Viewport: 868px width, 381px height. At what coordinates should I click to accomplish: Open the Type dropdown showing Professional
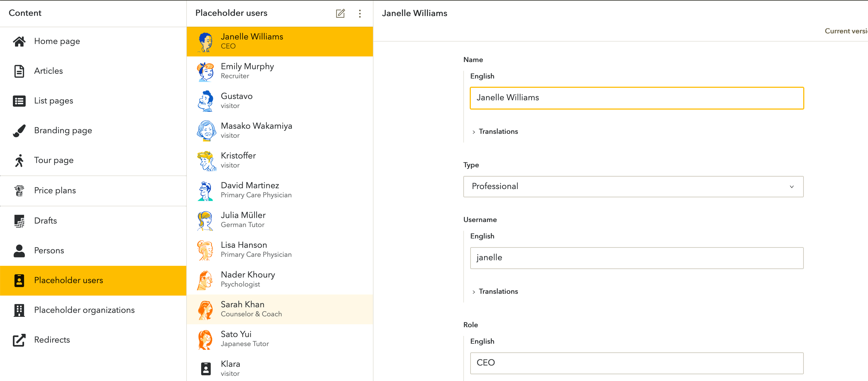point(633,187)
